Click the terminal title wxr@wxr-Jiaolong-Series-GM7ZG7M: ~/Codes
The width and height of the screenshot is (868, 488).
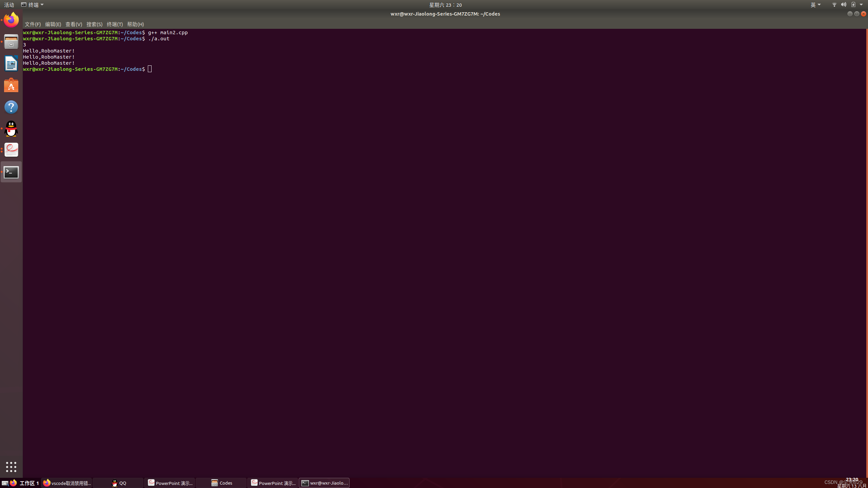tap(445, 14)
